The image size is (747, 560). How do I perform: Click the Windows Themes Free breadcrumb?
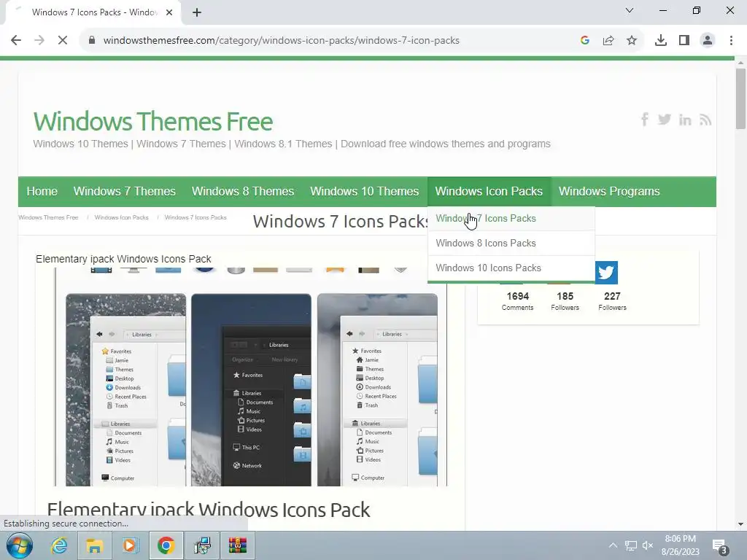coord(48,217)
